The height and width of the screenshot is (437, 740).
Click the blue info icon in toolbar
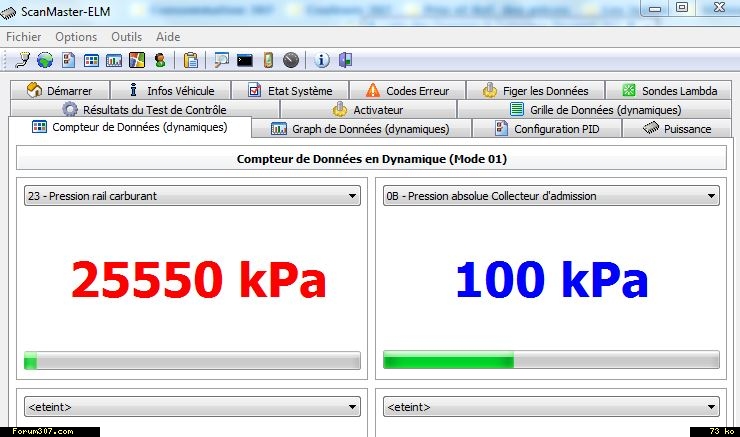[322, 60]
